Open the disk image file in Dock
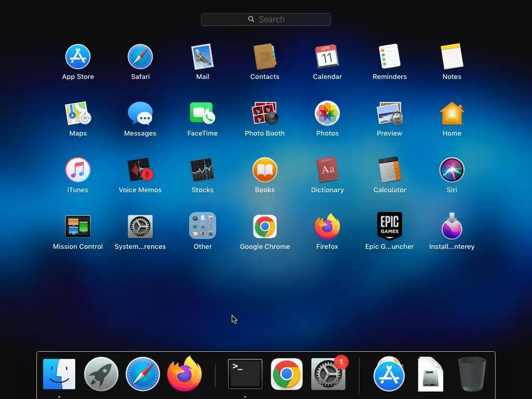This screenshot has width=532, height=399. click(x=431, y=375)
